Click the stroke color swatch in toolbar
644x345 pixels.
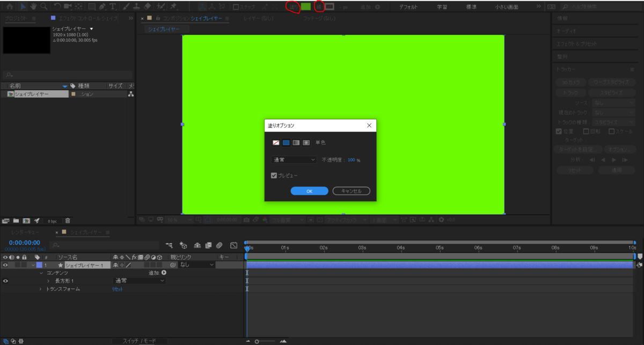pos(330,6)
